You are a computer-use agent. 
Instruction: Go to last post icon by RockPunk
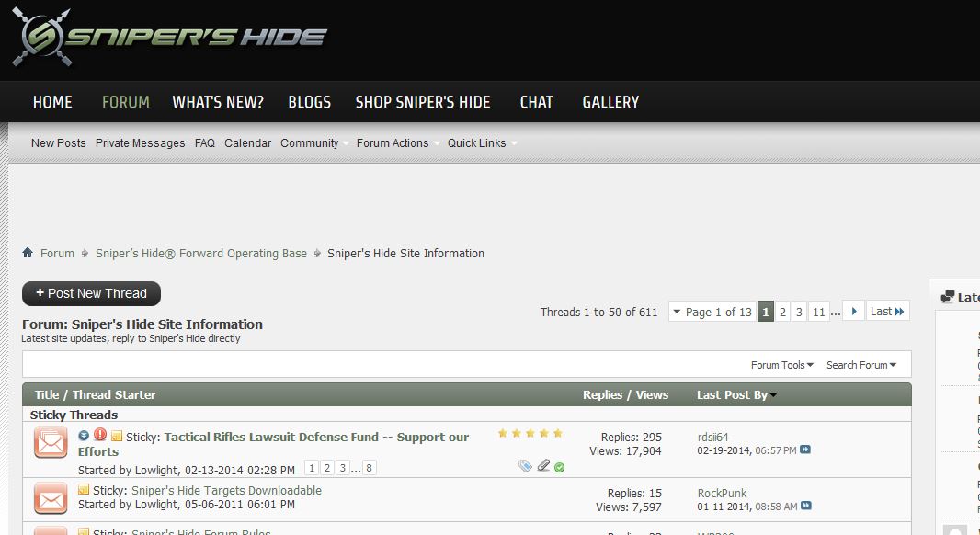coord(806,506)
